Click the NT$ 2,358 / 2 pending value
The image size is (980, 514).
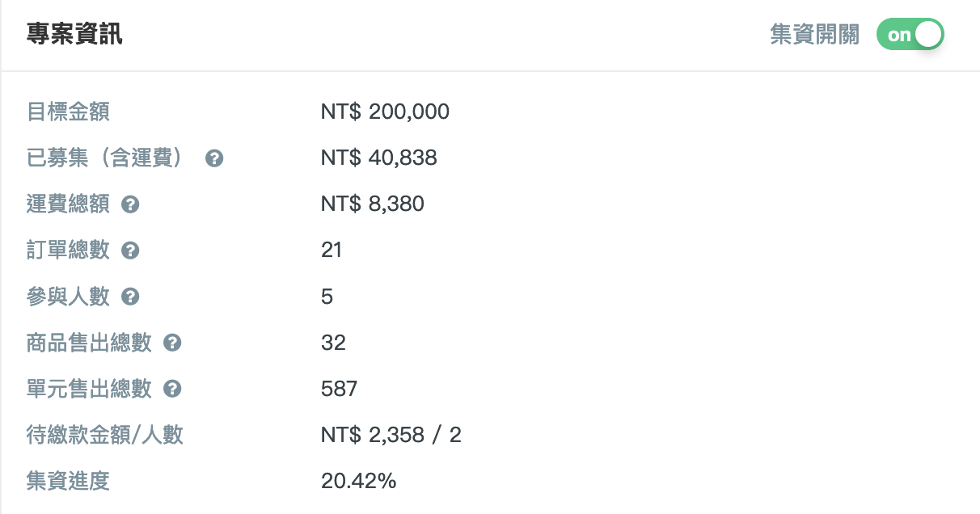[x=391, y=436]
